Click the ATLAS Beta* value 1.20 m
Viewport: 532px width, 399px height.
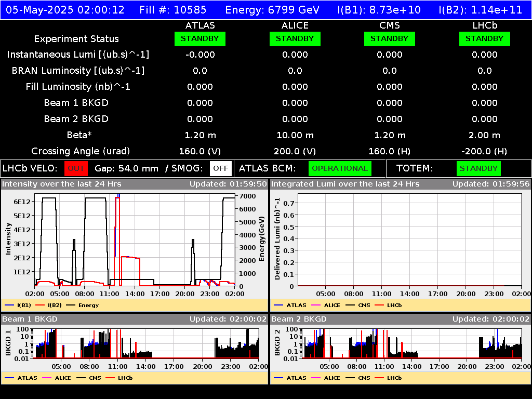(200, 135)
